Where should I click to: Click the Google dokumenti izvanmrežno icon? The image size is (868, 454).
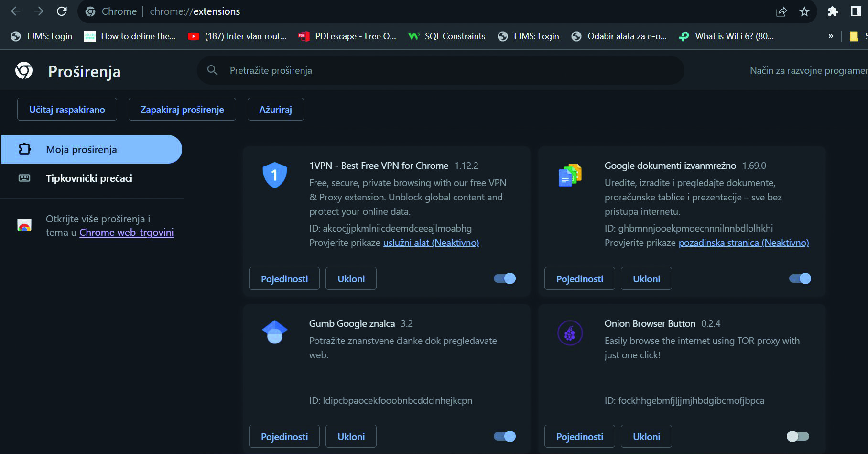tap(570, 175)
